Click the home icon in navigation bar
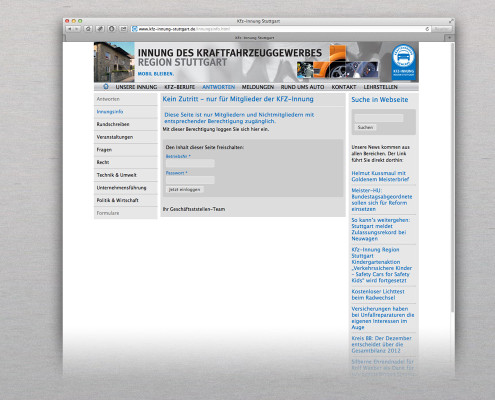This screenshot has height=400, width=495. [106, 87]
